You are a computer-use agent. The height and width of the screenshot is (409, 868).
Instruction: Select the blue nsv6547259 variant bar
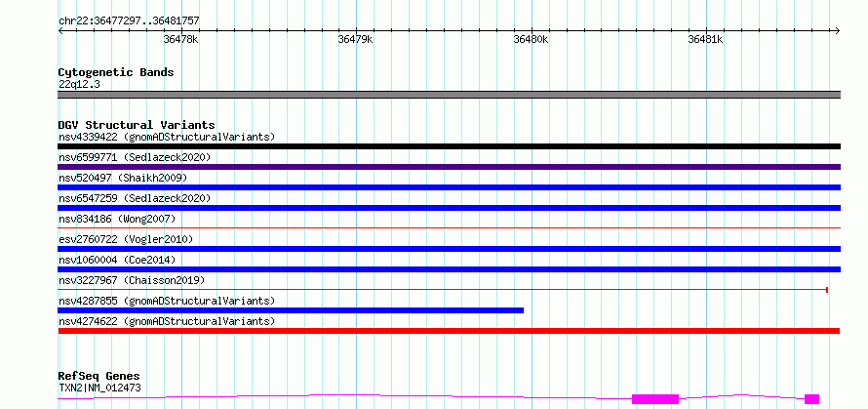[449, 208]
